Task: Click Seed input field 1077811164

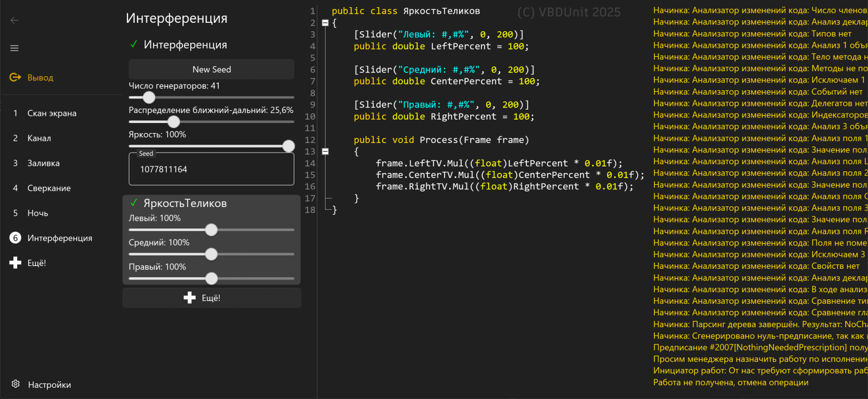Action: pyautogui.click(x=211, y=169)
